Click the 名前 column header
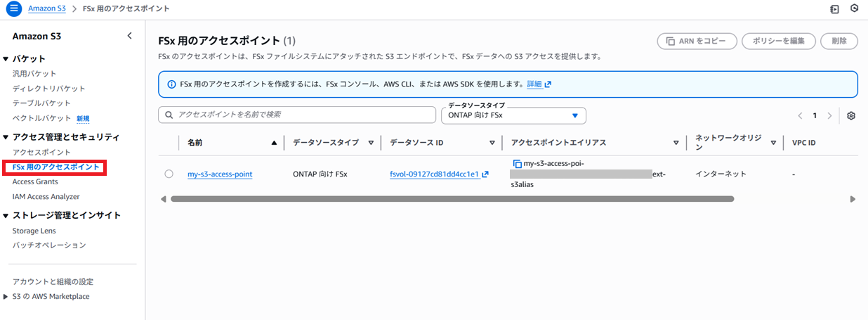 click(195, 143)
